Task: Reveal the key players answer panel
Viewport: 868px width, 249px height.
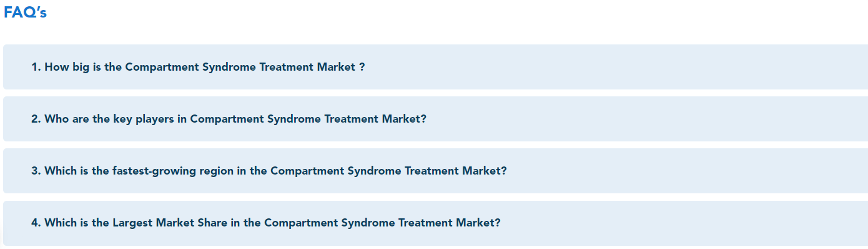Action: tap(435, 119)
